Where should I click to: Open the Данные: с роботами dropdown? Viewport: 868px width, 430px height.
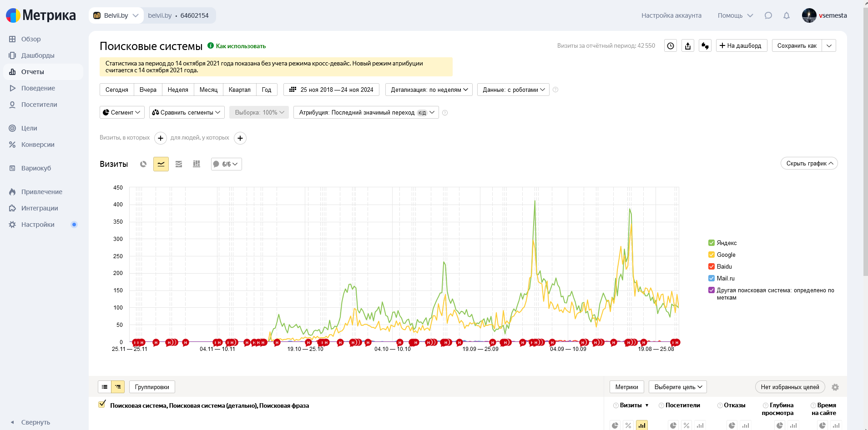tap(513, 90)
